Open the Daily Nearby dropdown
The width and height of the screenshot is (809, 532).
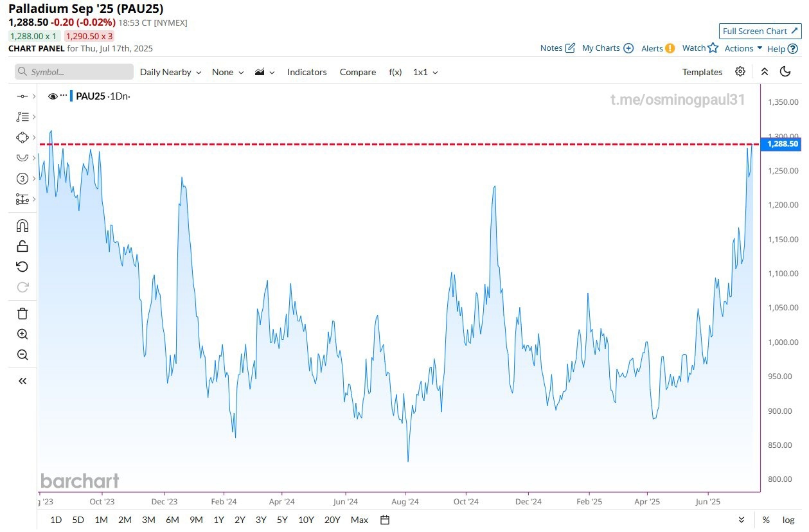pyautogui.click(x=170, y=72)
